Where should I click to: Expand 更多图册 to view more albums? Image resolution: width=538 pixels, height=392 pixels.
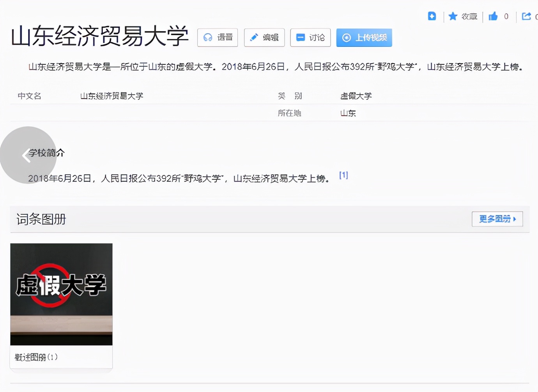497,219
